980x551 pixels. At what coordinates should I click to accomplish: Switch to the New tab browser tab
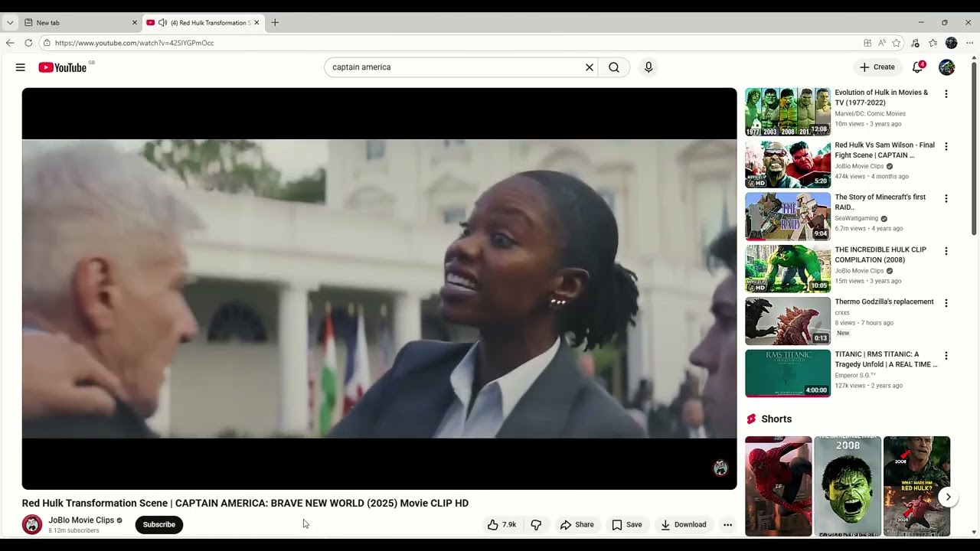pyautogui.click(x=80, y=23)
